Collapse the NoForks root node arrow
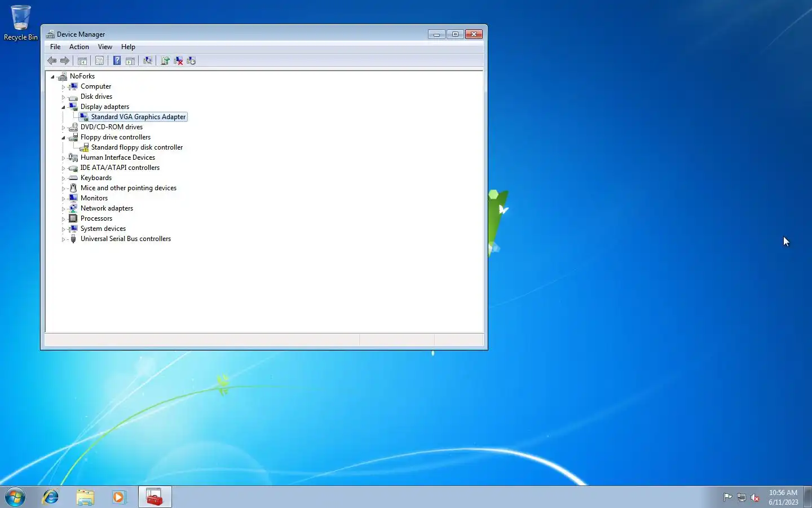 (52, 77)
